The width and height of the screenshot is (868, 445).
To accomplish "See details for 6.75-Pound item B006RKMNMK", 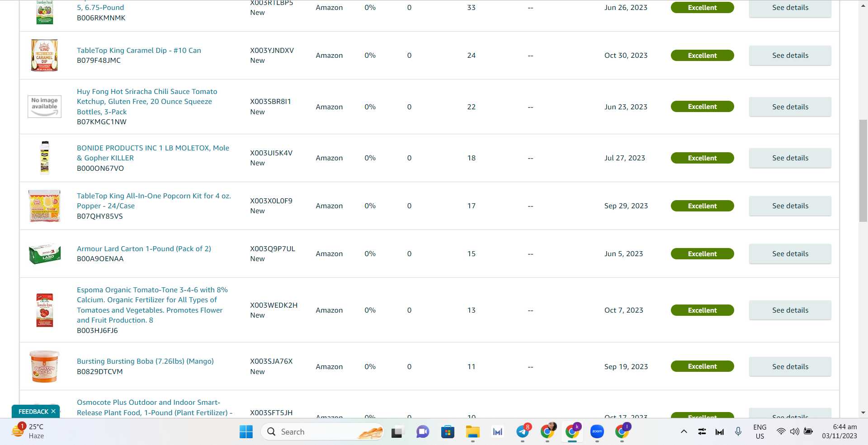I will (x=790, y=8).
